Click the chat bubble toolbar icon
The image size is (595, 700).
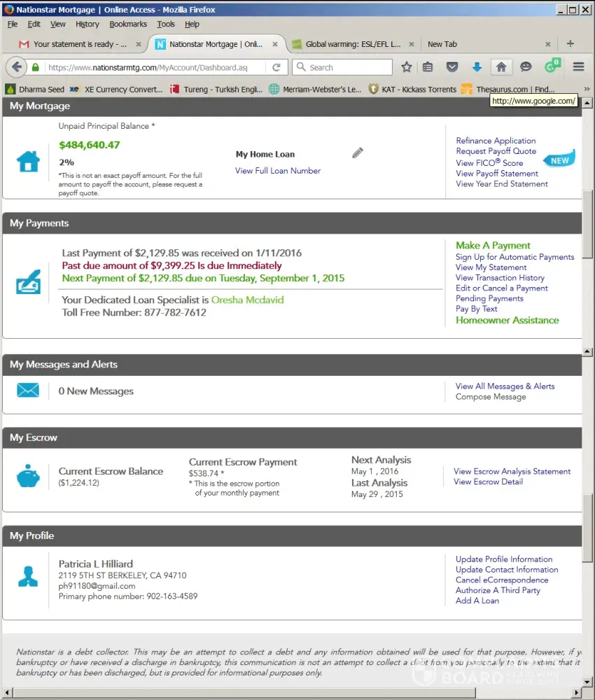point(526,67)
